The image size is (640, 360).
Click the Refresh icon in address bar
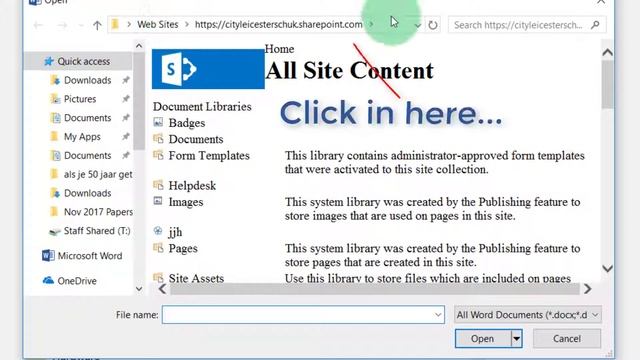pos(433,25)
